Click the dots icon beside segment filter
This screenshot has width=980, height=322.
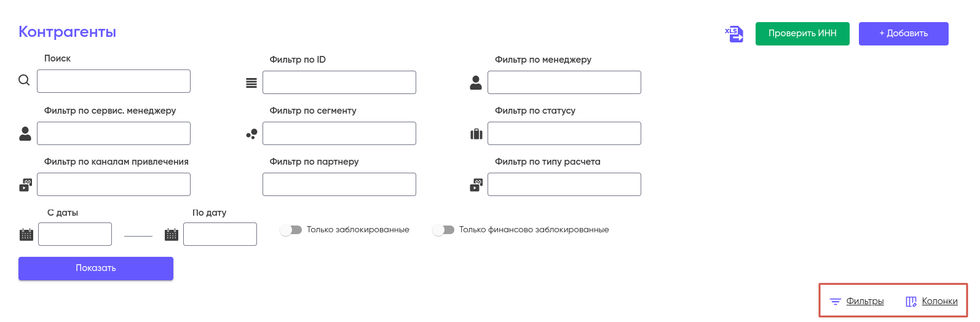(251, 134)
